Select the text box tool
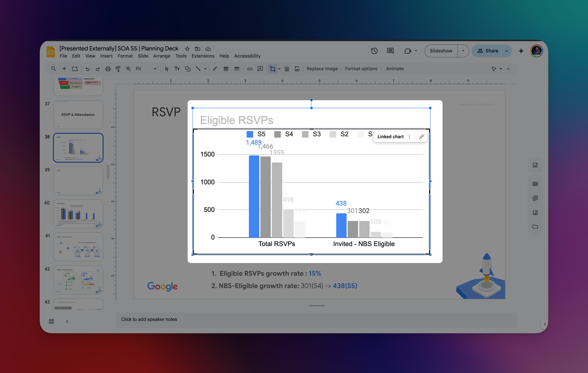Viewport: 588px width, 373px height. 177,69
